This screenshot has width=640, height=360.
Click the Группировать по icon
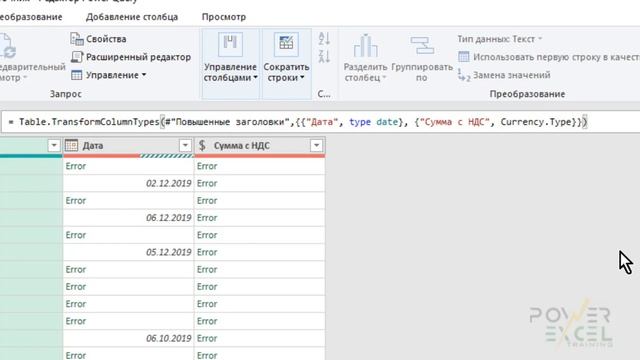click(422, 45)
